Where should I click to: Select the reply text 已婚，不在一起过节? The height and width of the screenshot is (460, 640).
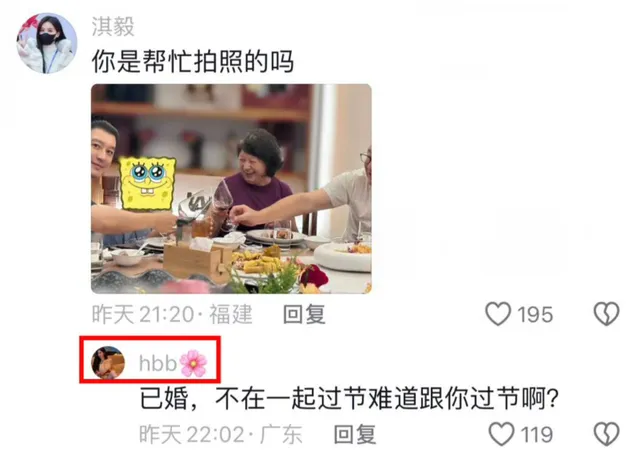coord(255,398)
